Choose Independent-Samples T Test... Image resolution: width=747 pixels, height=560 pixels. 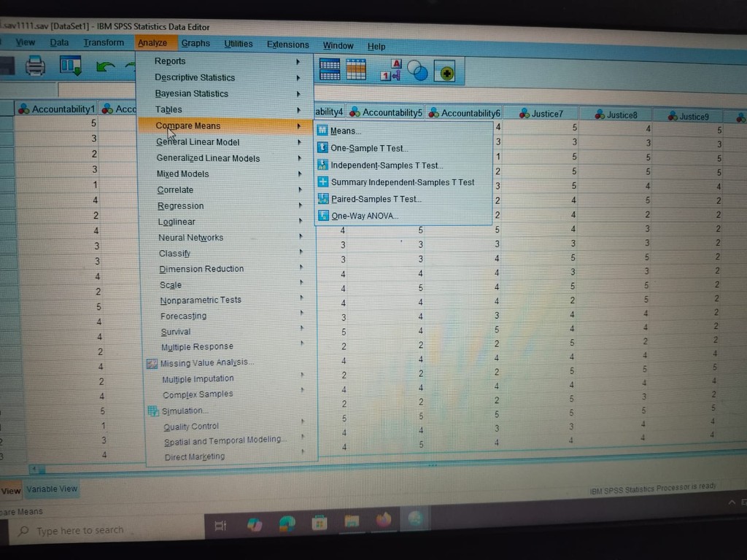point(403,166)
